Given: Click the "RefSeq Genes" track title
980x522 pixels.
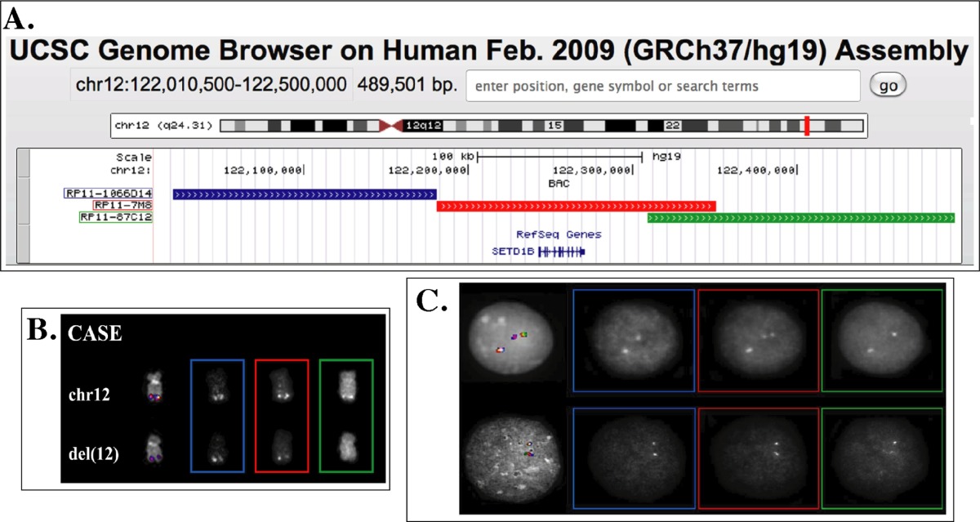Looking at the screenshot, I should pos(559,234).
